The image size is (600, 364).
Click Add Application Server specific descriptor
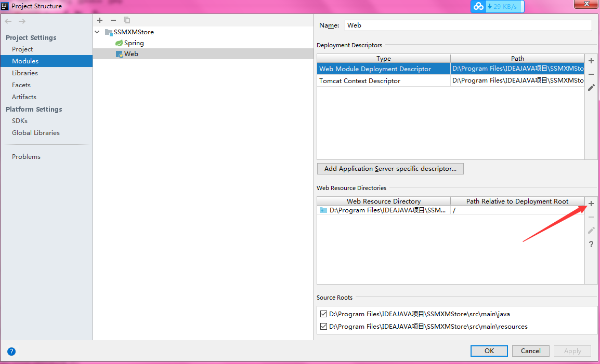pyautogui.click(x=390, y=169)
